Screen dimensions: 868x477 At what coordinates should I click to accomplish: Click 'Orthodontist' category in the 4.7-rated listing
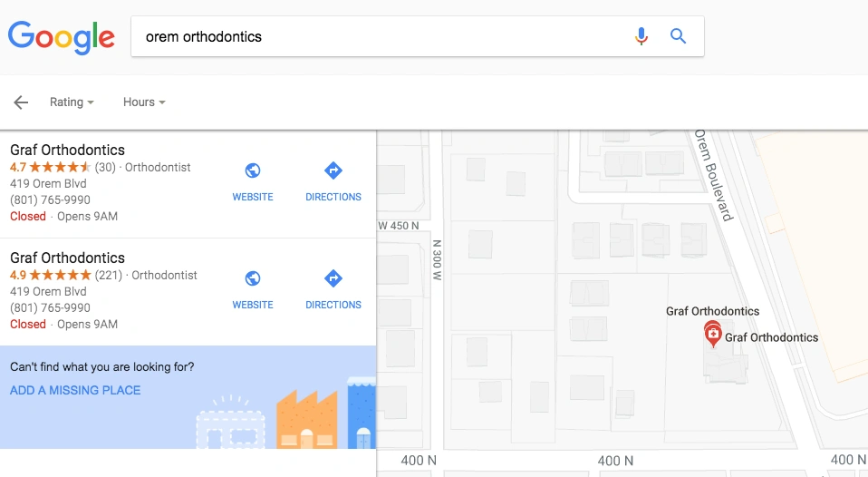click(x=158, y=167)
